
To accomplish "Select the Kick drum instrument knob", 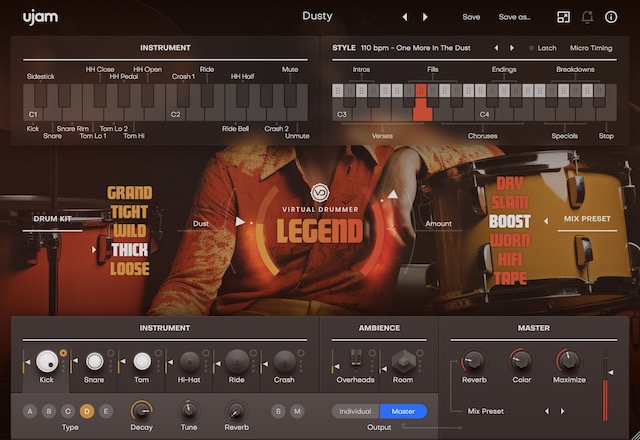I will click(47, 361).
